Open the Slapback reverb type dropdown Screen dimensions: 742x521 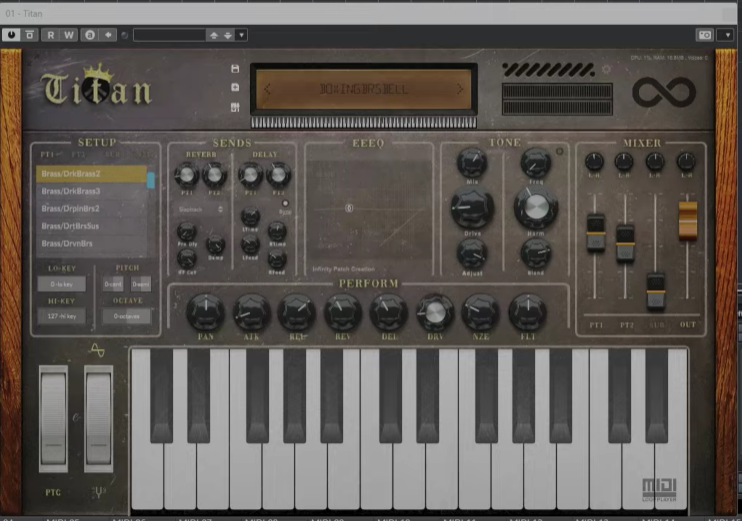pyautogui.click(x=200, y=209)
